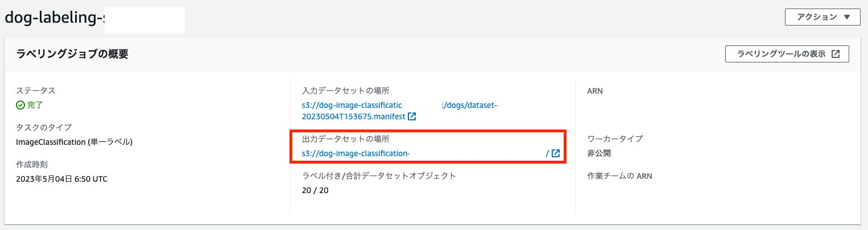Click the 作成時刻 label
868x230 pixels.
coord(32,165)
